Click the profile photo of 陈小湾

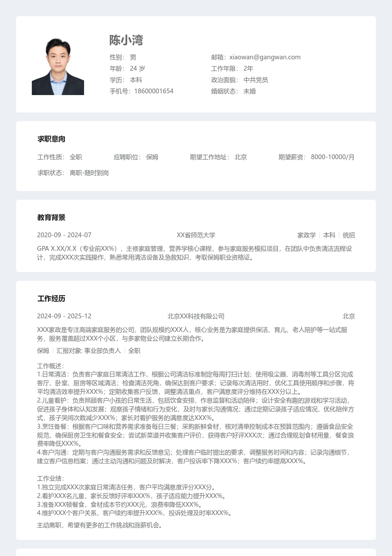[x=58, y=67]
